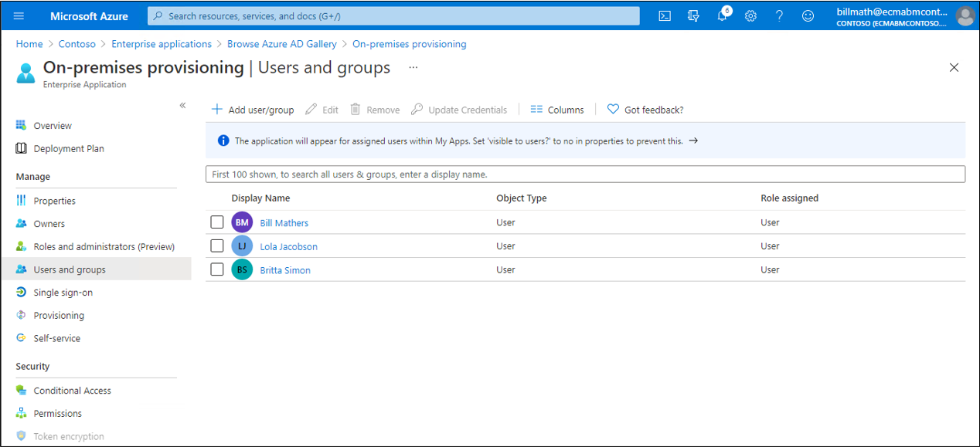The image size is (980, 447).
Task: Click the Overview icon in sidebar
Action: coord(22,125)
